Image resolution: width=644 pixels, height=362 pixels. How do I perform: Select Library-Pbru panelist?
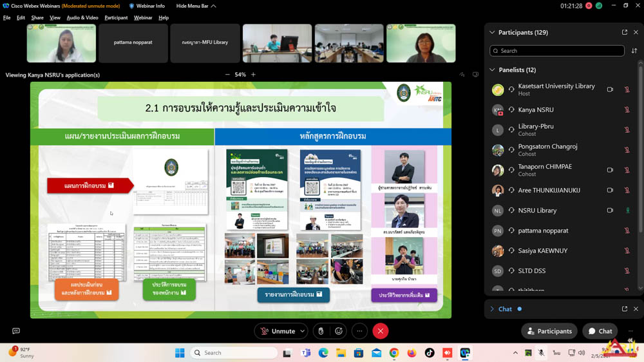(561, 130)
